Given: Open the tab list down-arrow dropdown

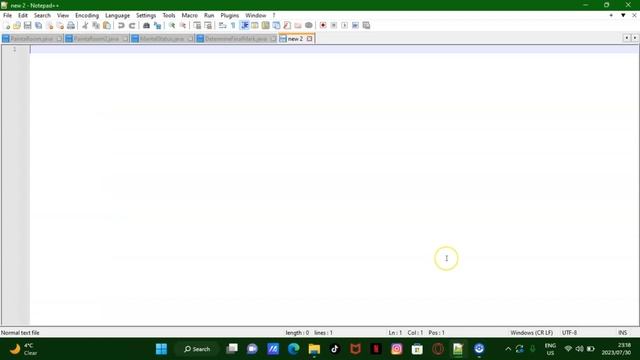Looking at the screenshot, I should click(x=623, y=15).
